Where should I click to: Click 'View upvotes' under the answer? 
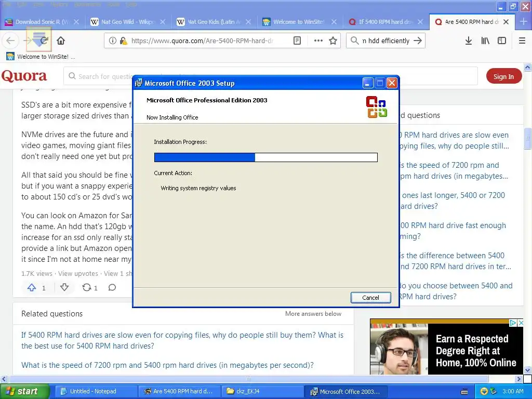pyautogui.click(x=78, y=273)
